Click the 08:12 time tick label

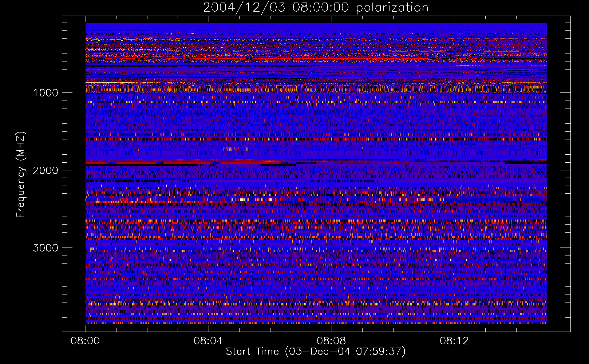point(454,341)
